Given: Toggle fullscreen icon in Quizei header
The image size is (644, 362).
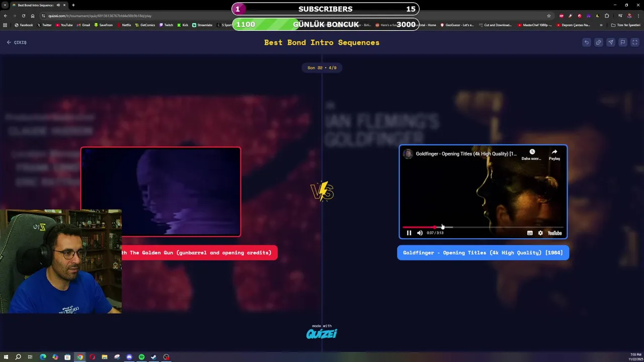Looking at the screenshot, I should tap(634, 42).
